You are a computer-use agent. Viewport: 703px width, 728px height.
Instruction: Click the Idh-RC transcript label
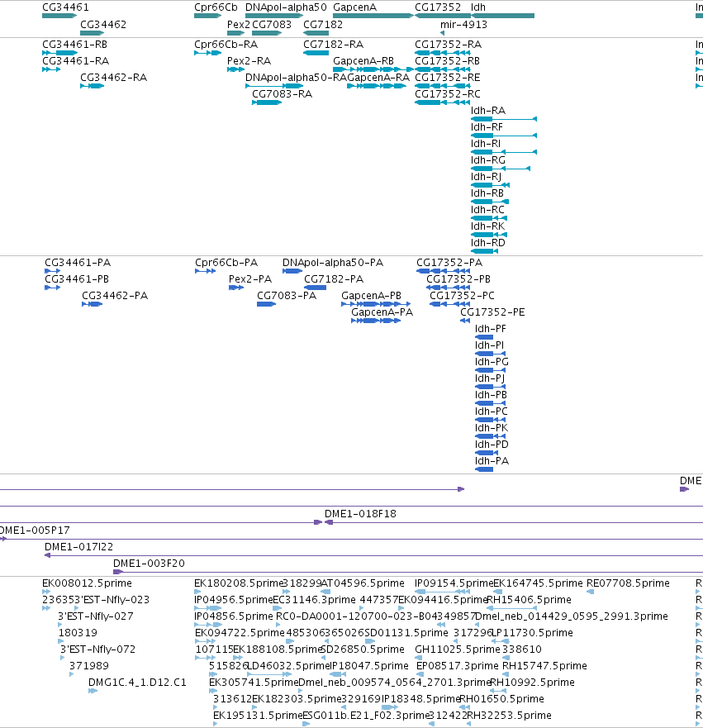487,210
